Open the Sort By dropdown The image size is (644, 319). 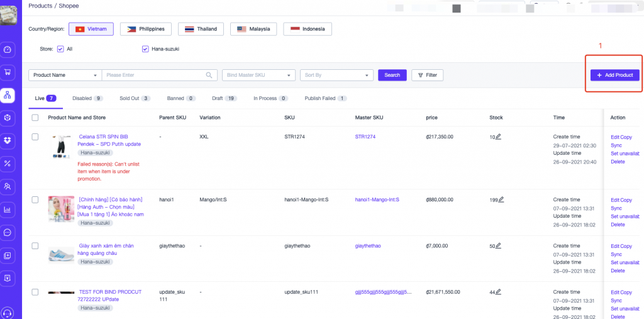tap(337, 76)
